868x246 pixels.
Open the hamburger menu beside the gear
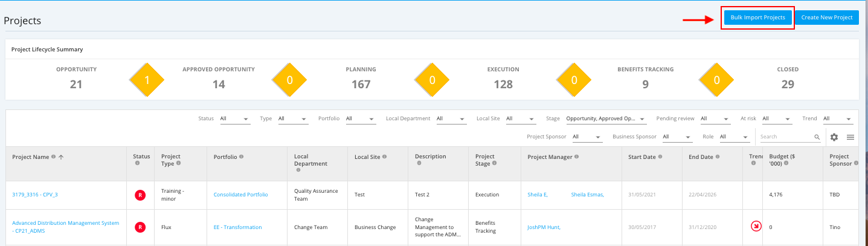(850, 137)
